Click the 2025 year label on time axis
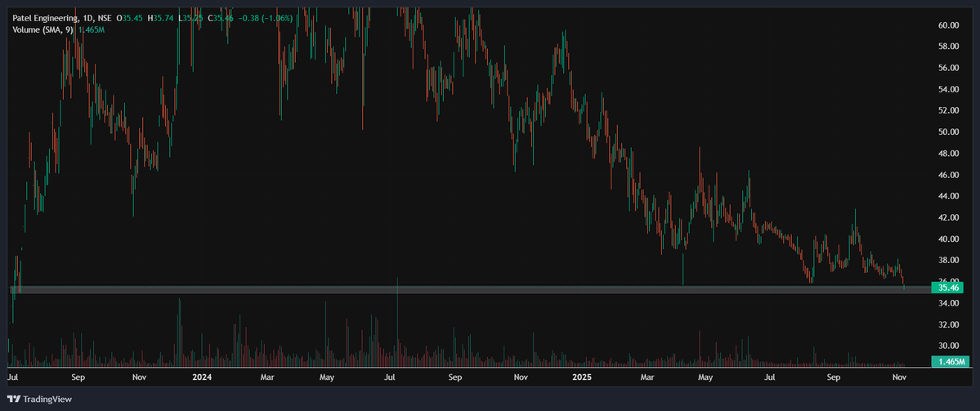Viewport: 980px width, 411px height. pos(583,377)
